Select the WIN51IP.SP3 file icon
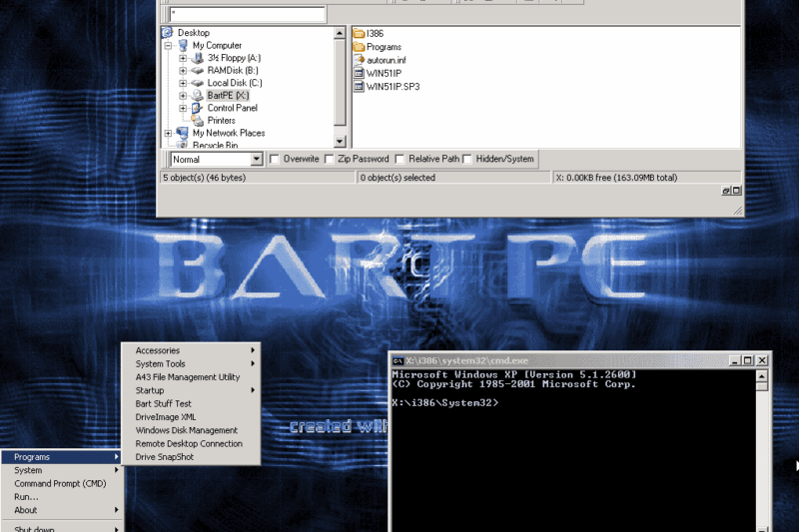This screenshot has width=799, height=532. 359,86
